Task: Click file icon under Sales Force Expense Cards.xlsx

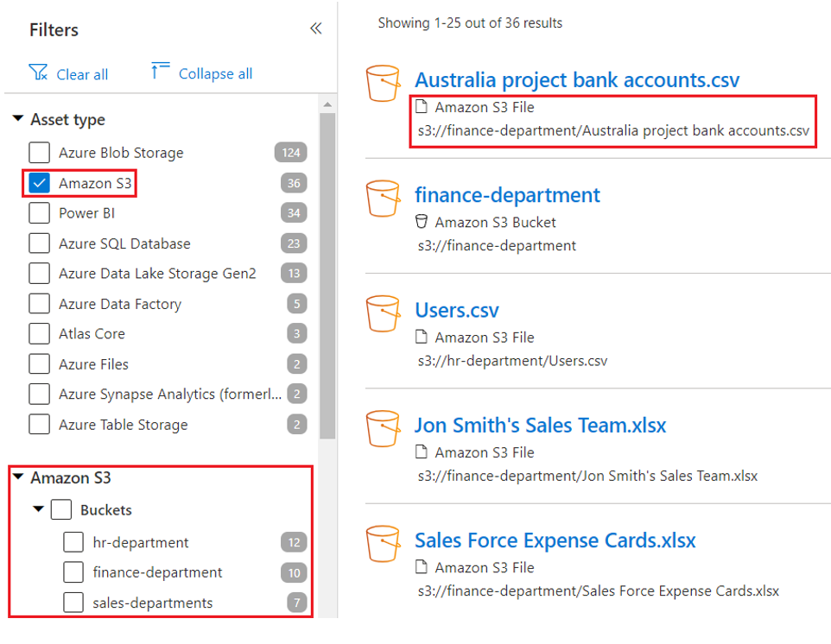Action: [422, 566]
